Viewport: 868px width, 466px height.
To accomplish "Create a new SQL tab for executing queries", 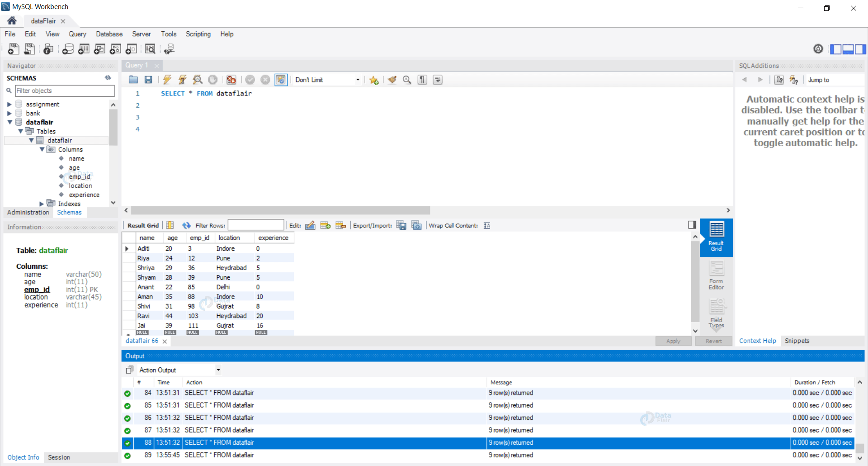I will click(x=13, y=49).
